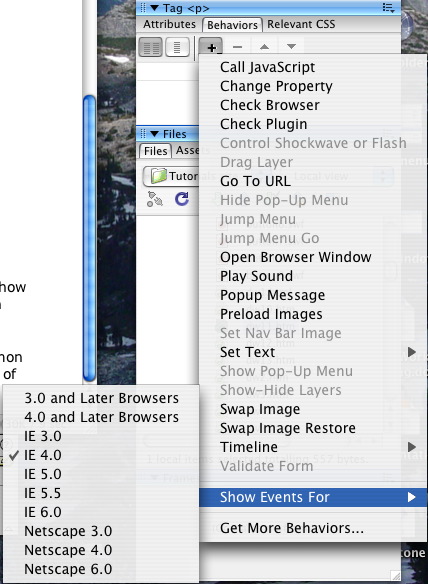
Task: Click the minus Remove Behavior button
Action: 237,47
